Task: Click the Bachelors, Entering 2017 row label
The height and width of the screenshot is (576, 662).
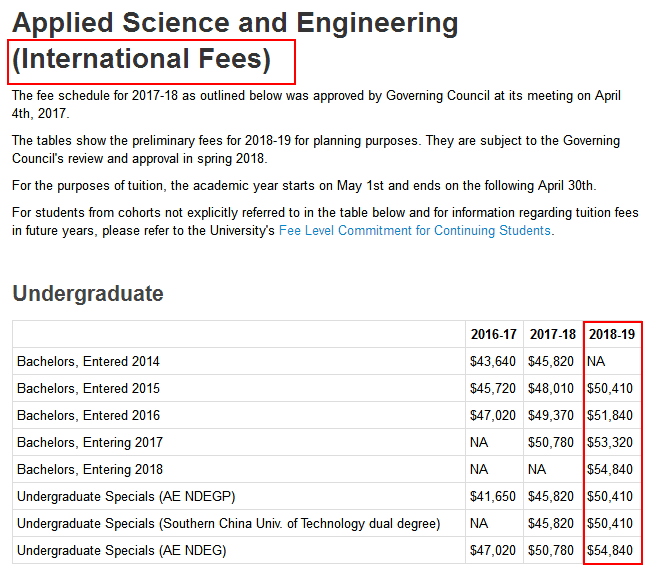Action: coord(90,443)
